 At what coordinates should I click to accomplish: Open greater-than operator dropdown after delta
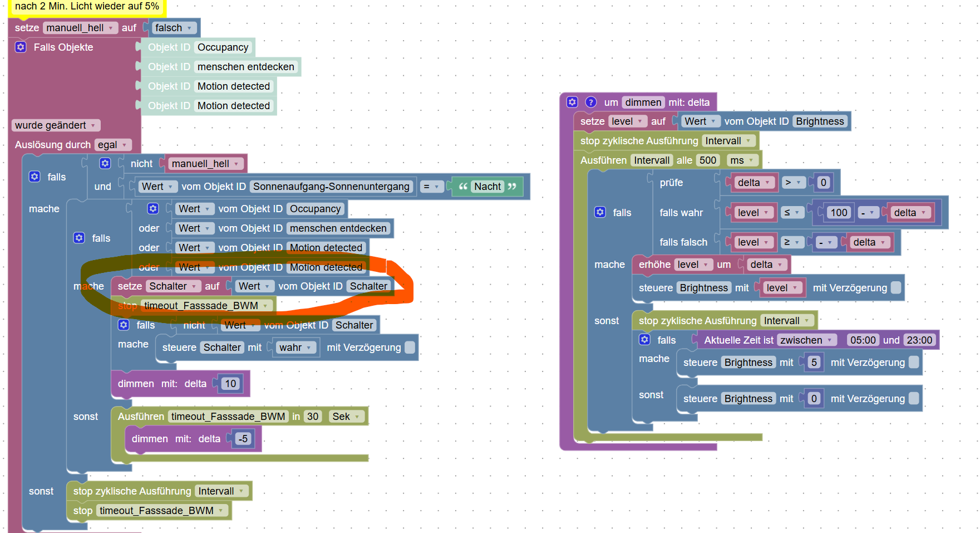click(793, 183)
